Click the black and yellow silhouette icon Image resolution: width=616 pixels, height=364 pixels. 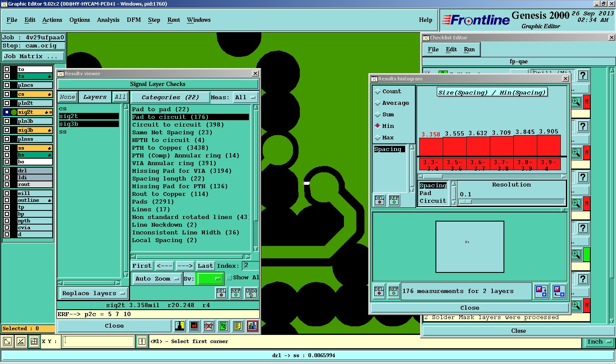[180, 326]
